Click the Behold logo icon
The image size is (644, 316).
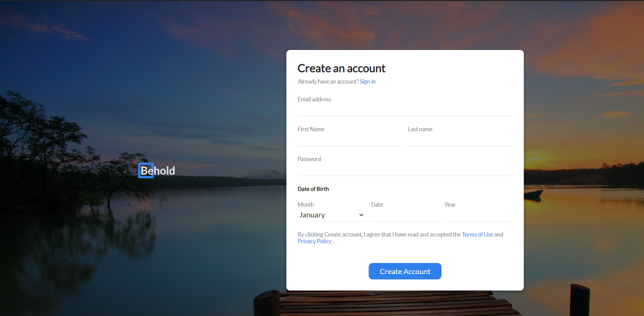pyautogui.click(x=145, y=170)
